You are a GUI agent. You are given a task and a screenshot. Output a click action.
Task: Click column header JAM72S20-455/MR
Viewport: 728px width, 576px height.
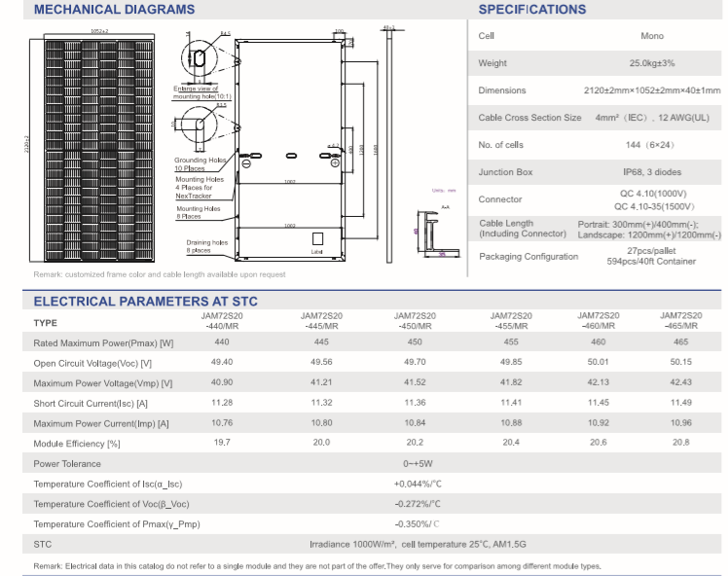click(x=511, y=321)
